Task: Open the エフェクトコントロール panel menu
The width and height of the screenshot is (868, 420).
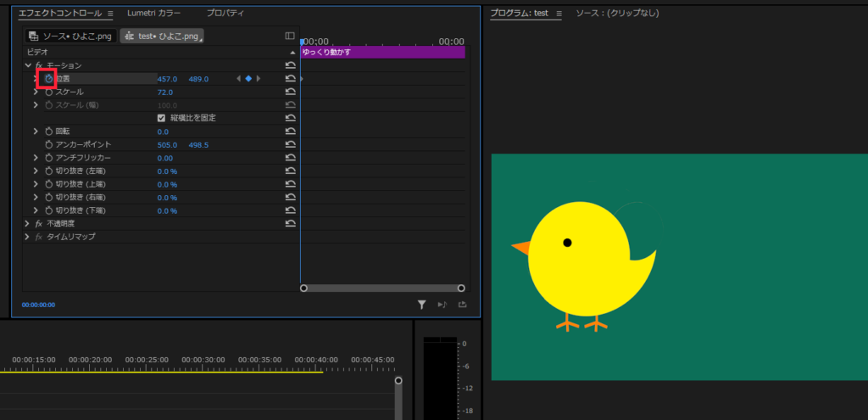Action: point(110,14)
